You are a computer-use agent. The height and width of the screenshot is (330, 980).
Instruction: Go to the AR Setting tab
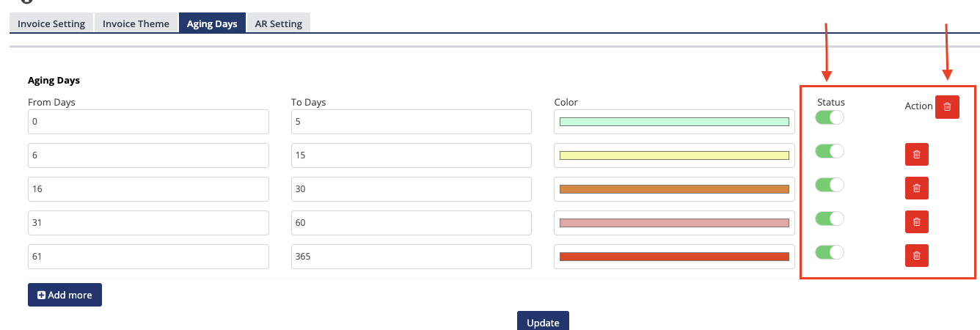pos(278,23)
